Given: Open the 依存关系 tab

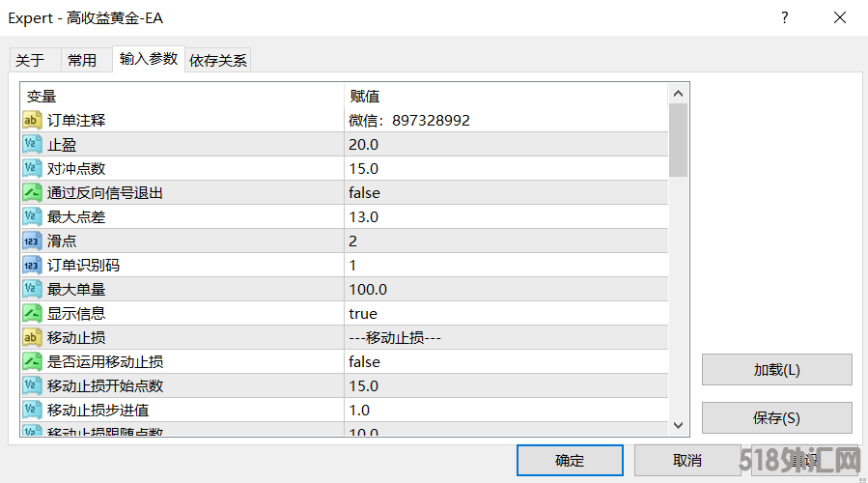Looking at the screenshot, I should coord(218,60).
